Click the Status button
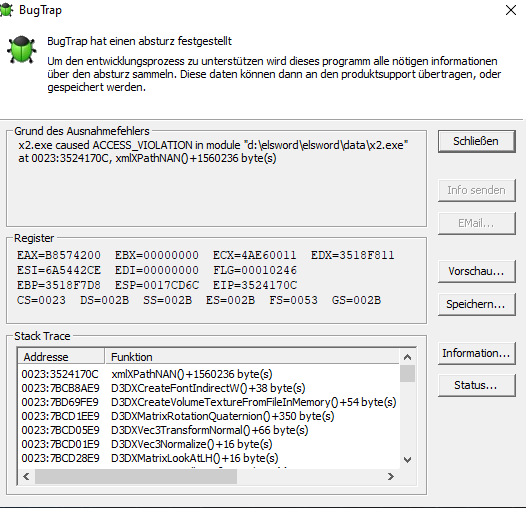The height and width of the screenshot is (508, 526). (x=476, y=386)
